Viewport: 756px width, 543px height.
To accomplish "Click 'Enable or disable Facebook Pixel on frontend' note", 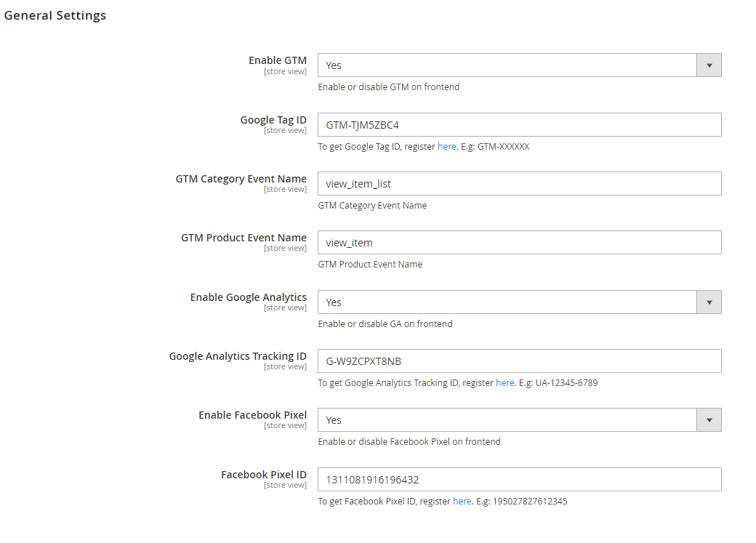I will (x=409, y=442).
